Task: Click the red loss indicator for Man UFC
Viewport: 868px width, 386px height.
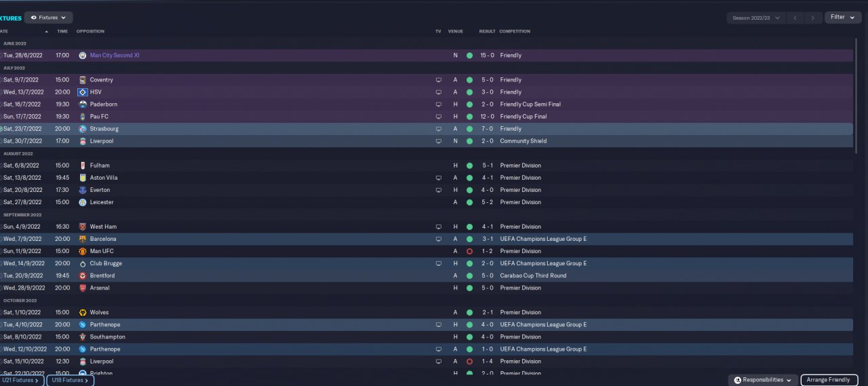Action: (x=469, y=251)
